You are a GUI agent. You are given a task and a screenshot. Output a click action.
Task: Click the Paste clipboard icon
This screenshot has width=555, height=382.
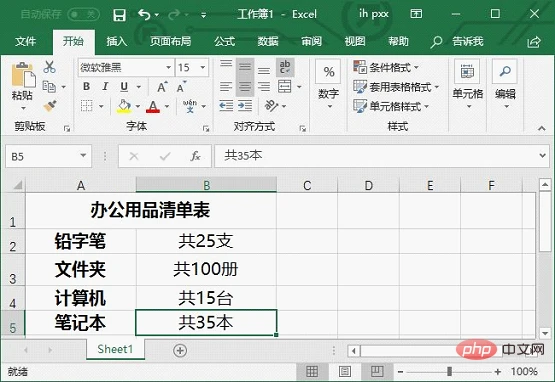23,75
